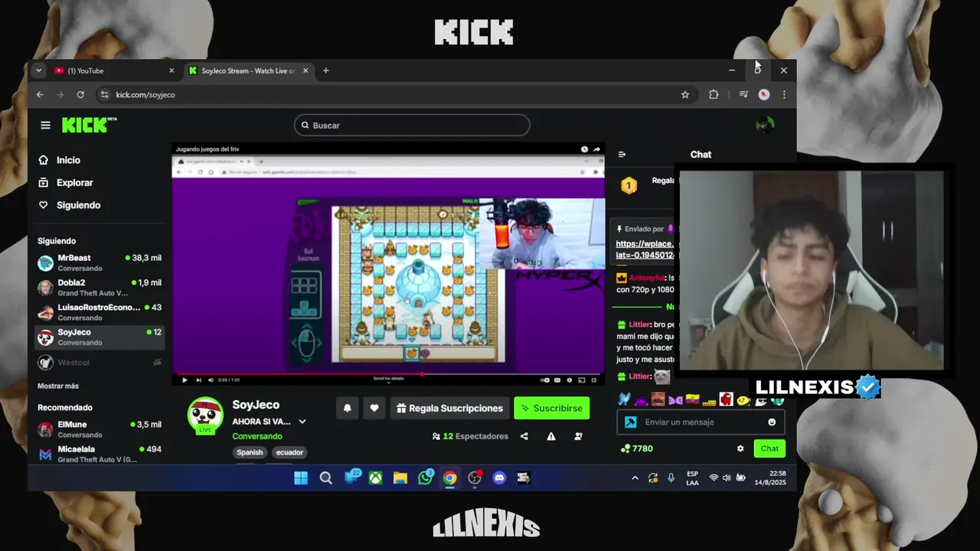Skip to next video in player
This screenshot has height=551, width=980.
199,380
